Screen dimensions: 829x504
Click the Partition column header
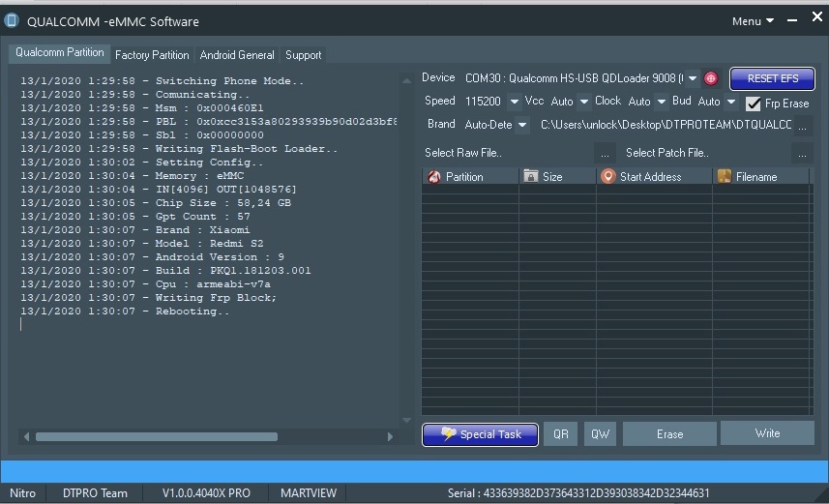470,176
